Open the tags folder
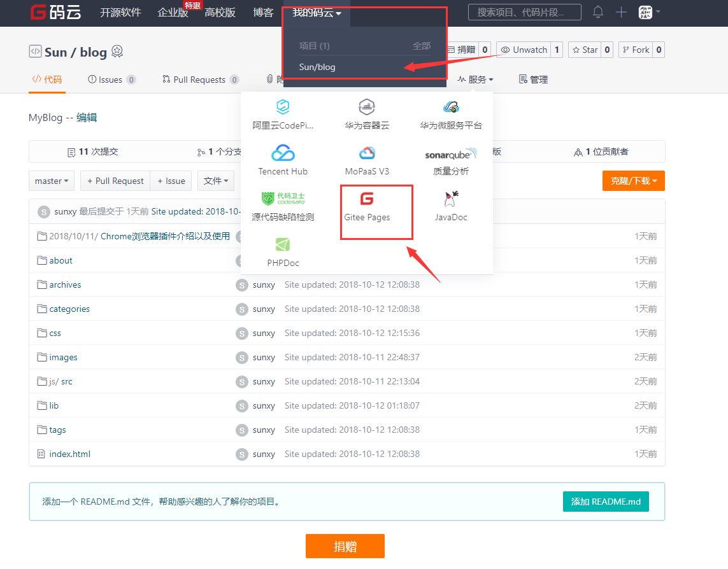The width and height of the screenshot is (728, 569). point(57,430)
